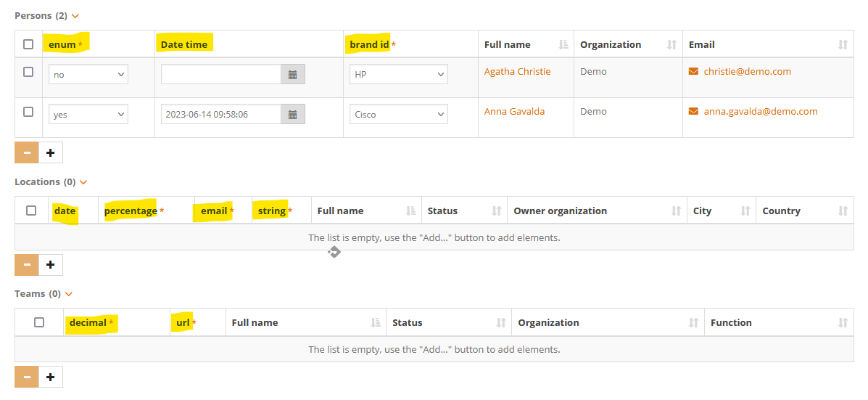The height and width of the screenshot is (400, 868).
Task: Click the plus button under Persons table
Action: pyautogui.click(x=51, y=153)
